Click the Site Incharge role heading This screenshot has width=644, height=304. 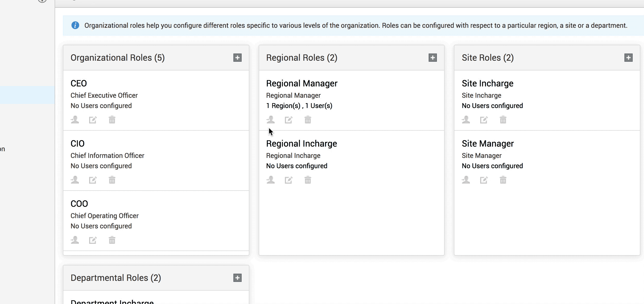[487, 83]
